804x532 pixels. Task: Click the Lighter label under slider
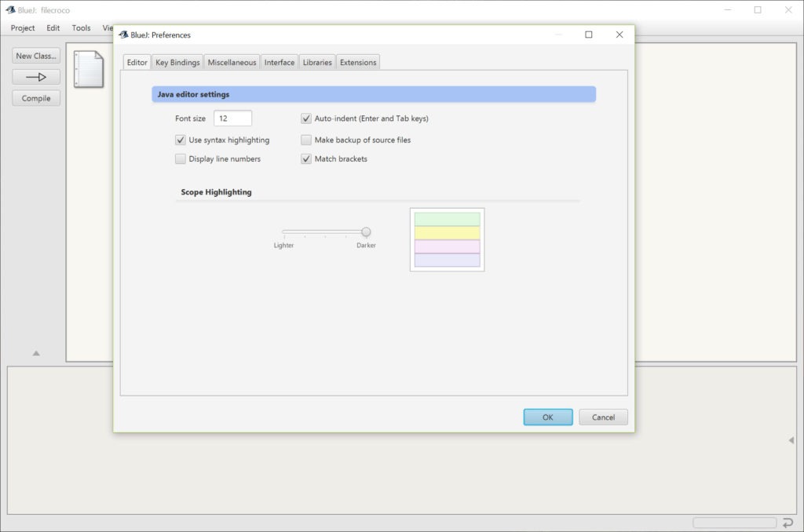pos(283,246)
